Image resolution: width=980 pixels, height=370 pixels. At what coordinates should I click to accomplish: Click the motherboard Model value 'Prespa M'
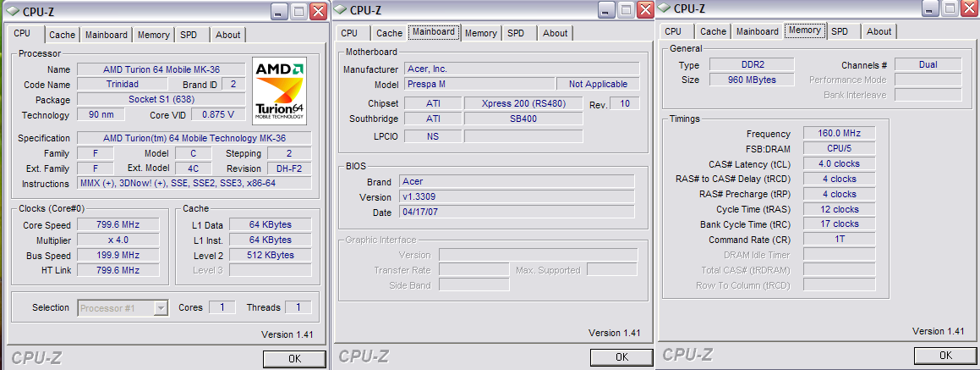point(479,84)
